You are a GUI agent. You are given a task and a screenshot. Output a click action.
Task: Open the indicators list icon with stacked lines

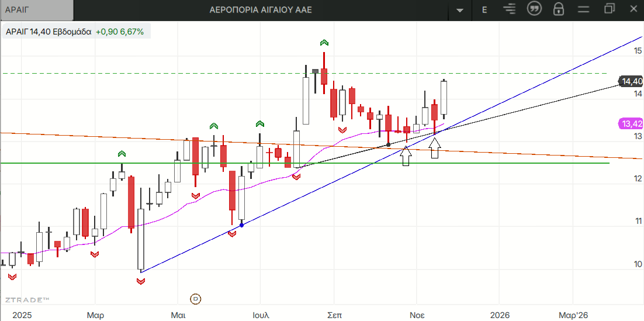pyautogui.click(x=510, y=9)
